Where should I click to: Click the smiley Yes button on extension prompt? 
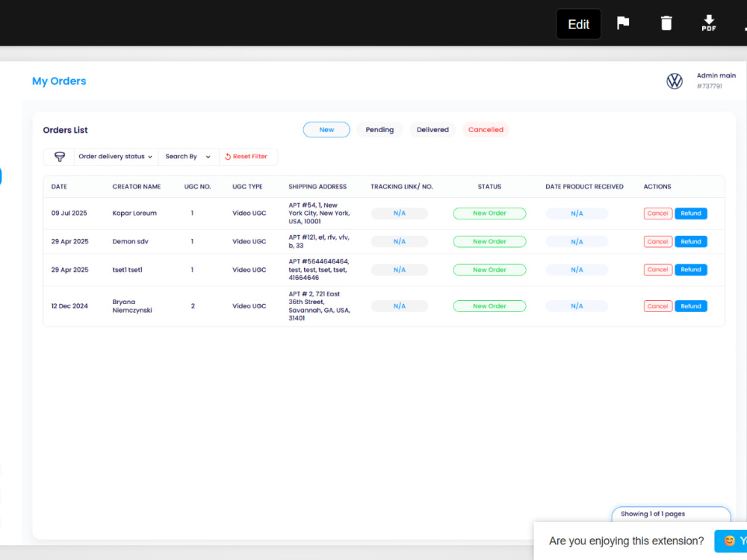pos(731,541)
